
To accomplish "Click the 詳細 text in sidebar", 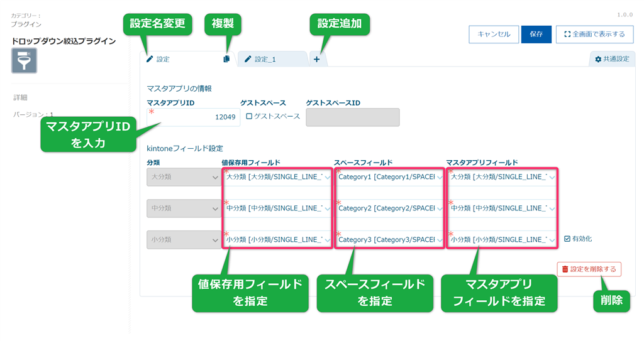I will 20,98.
